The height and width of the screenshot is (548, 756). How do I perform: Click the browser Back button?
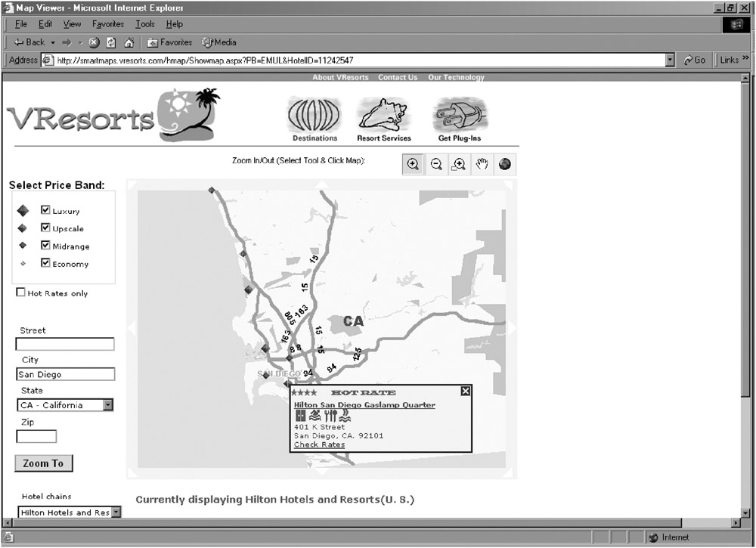coord(29,42)
